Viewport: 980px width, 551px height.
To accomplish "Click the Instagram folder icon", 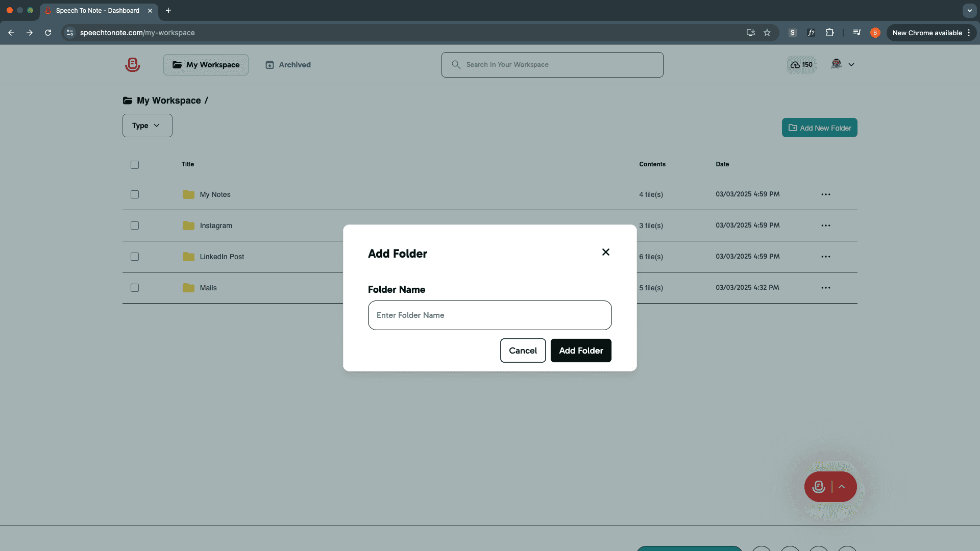I will tap(188, 226).
